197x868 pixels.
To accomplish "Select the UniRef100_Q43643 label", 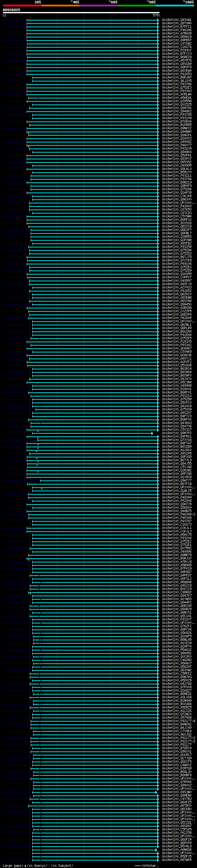I will click(177, 423).
